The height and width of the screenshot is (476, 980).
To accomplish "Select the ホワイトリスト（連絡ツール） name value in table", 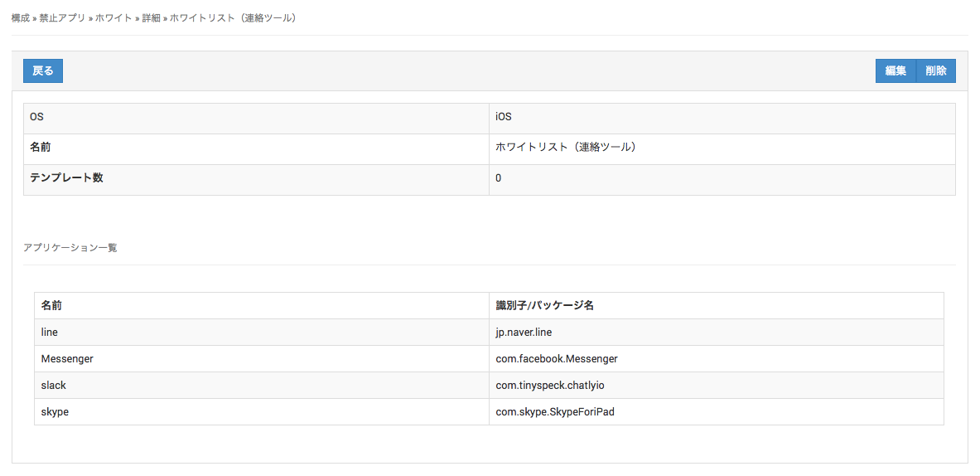I will coord(565,148).
